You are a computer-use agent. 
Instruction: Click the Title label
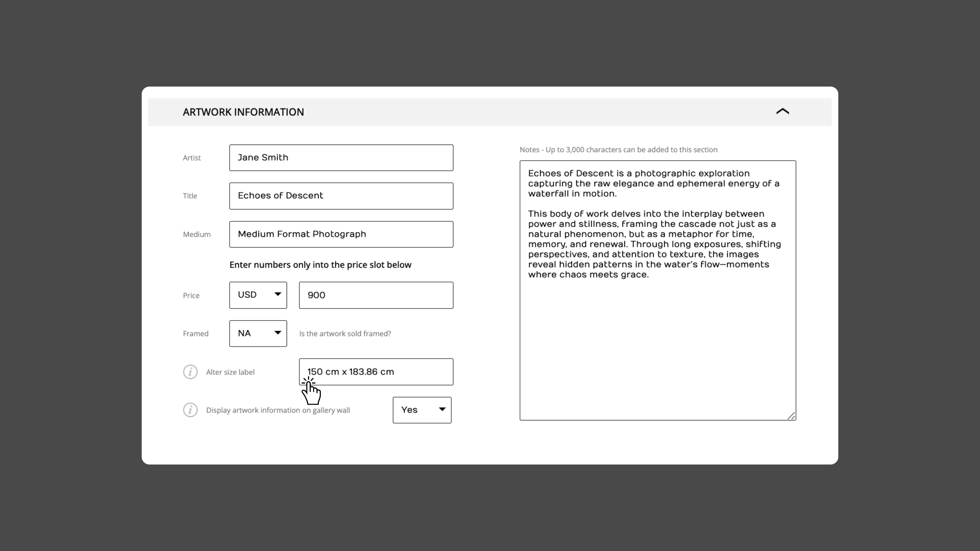(190, 196)
